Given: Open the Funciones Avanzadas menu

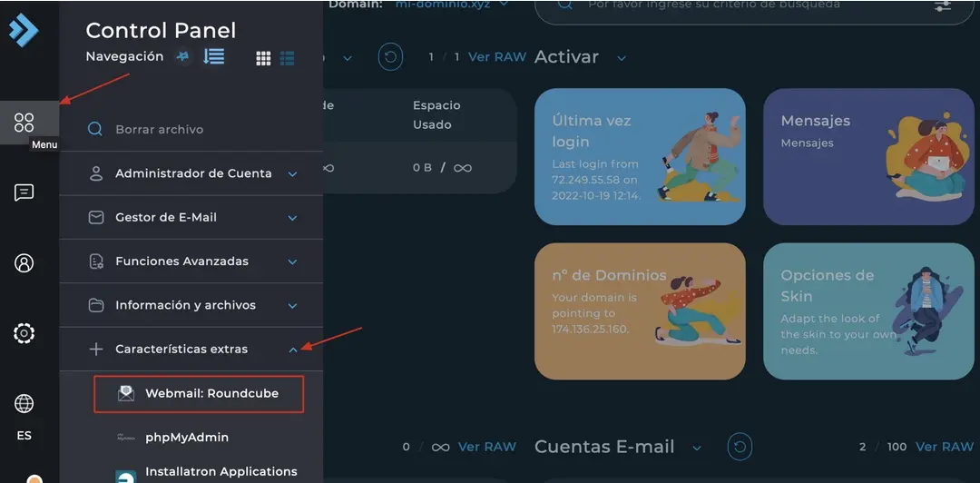Looking at the screenshot, I should (191, 261).
